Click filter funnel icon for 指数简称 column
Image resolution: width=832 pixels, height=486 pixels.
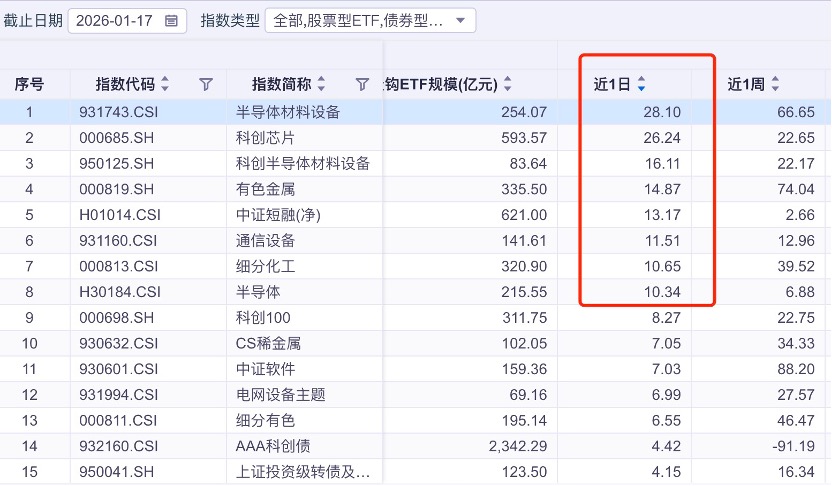click(x=362, y=85)
